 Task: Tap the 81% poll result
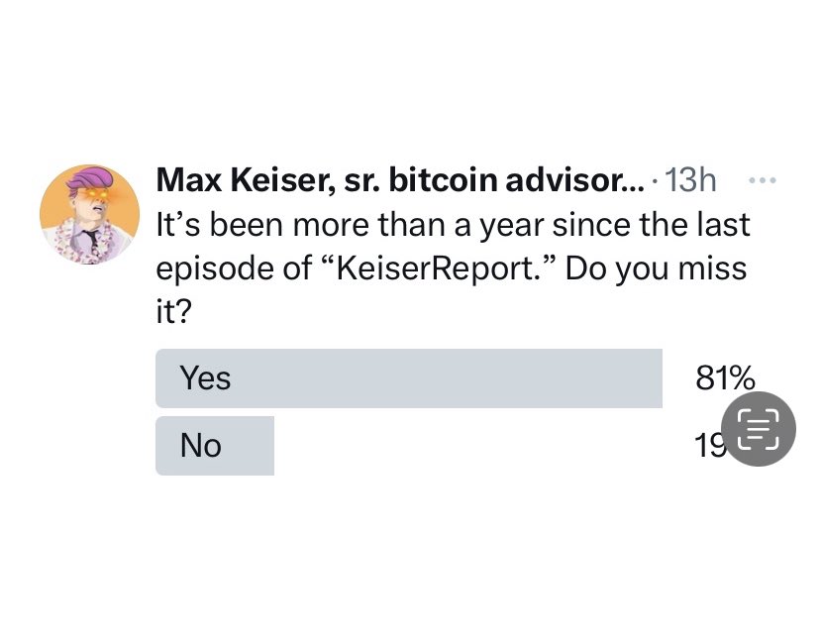tap(725, 378)
